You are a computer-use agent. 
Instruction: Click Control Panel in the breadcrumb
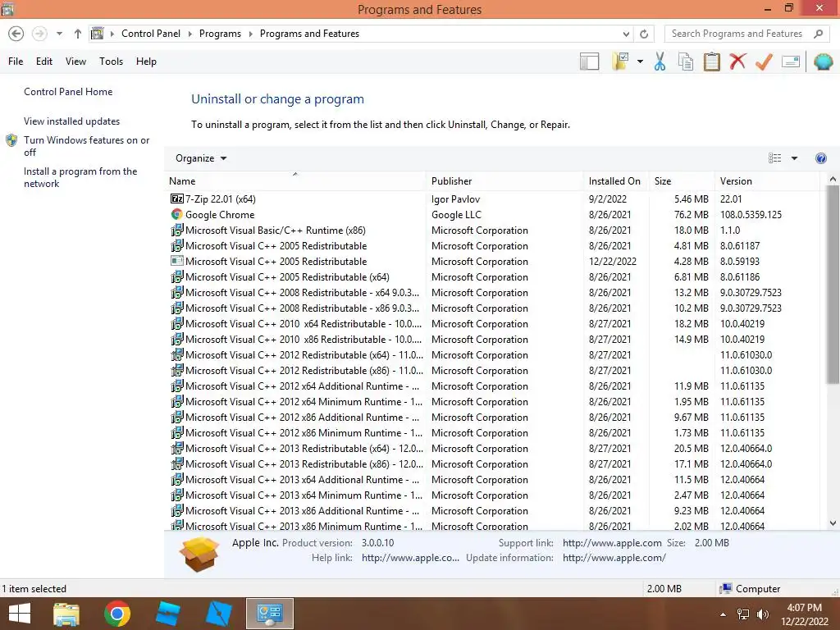[x=151, y=34]
